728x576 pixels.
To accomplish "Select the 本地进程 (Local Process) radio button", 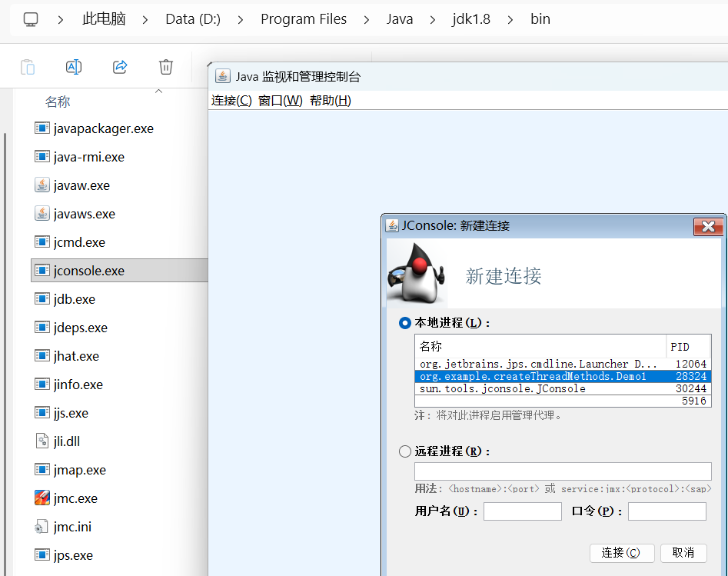I will (405, 323).
